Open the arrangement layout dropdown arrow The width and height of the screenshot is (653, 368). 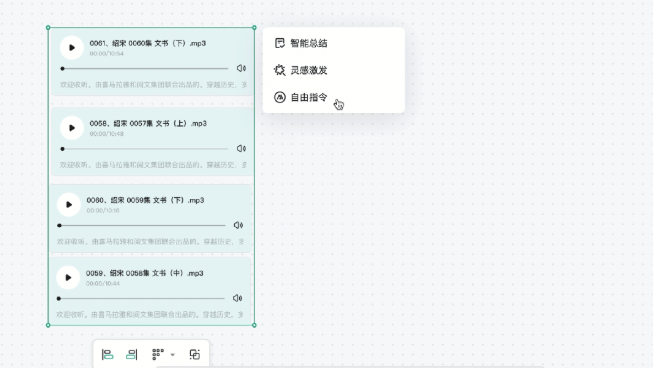point(172,355)
